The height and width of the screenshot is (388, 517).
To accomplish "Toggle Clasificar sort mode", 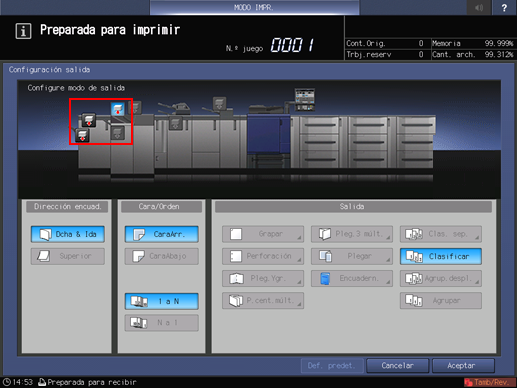I will (x=441, y=256).
